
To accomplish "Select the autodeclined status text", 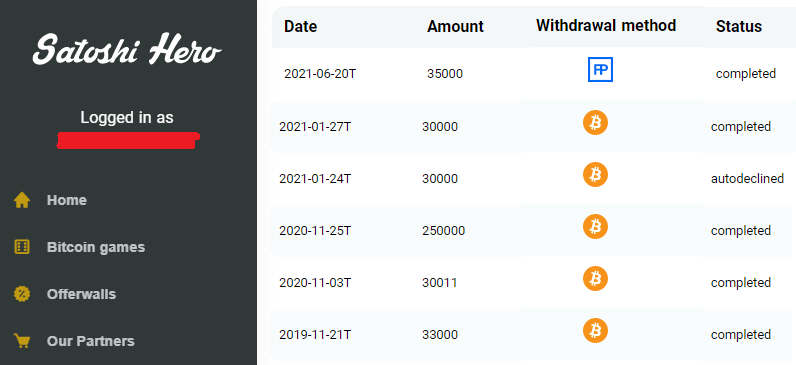I will point(747,179).
